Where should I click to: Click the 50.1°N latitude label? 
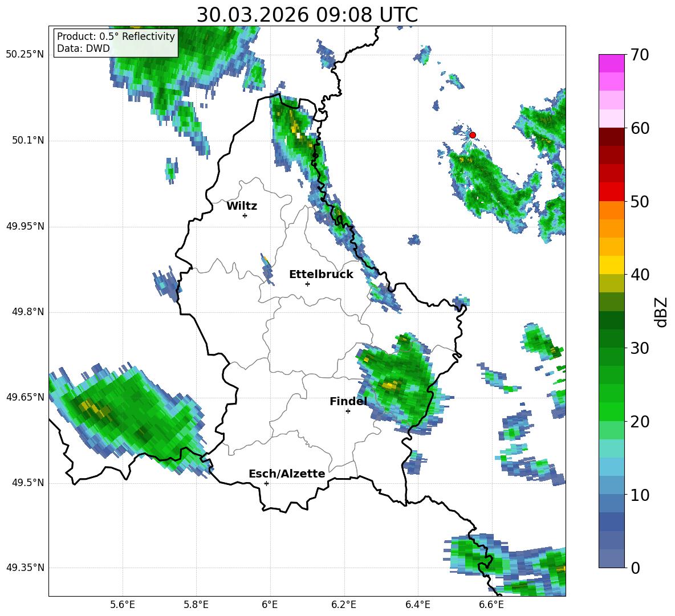click(x=27, y=141)
